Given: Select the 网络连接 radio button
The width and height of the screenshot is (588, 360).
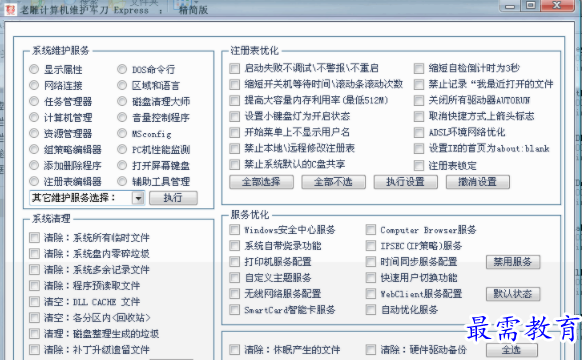Looking at the screenshot, I should point(34,86).
